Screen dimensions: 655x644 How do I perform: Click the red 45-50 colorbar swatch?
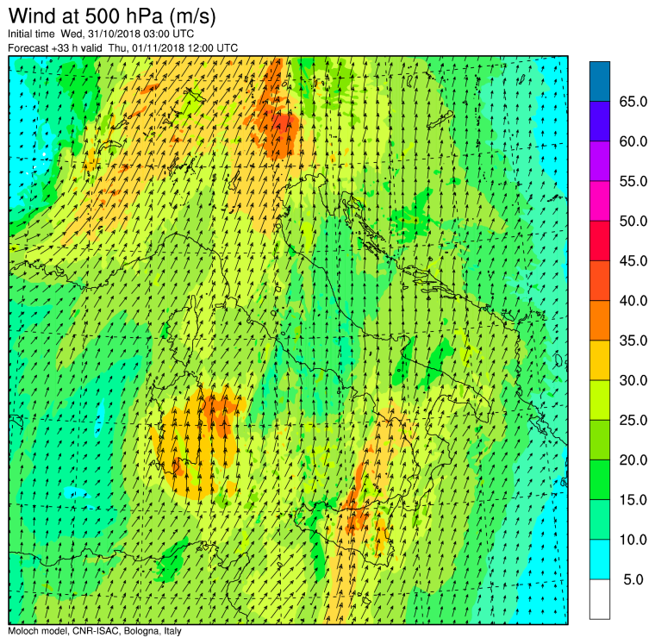coord(600,241)
